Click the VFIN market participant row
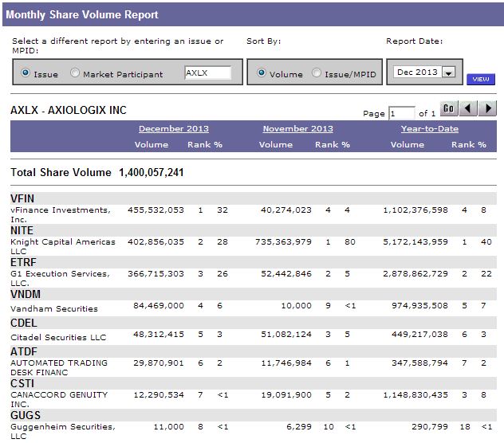The image size is (504, 443). coord(22,198)
